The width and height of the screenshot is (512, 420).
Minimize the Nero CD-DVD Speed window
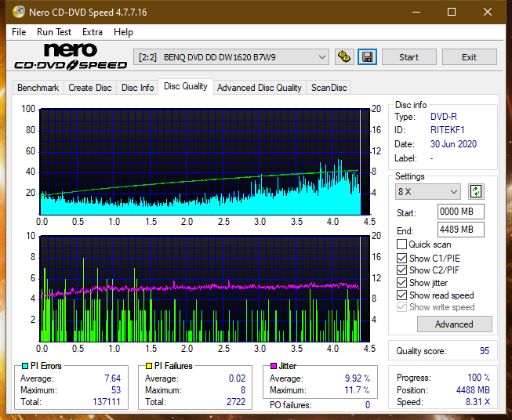point(416,12)
